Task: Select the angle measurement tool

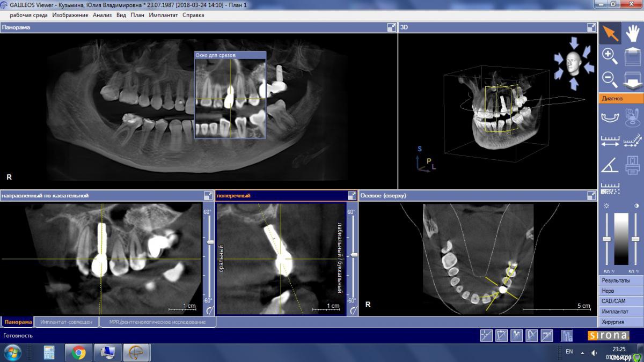Action: [x=610, y=166]
